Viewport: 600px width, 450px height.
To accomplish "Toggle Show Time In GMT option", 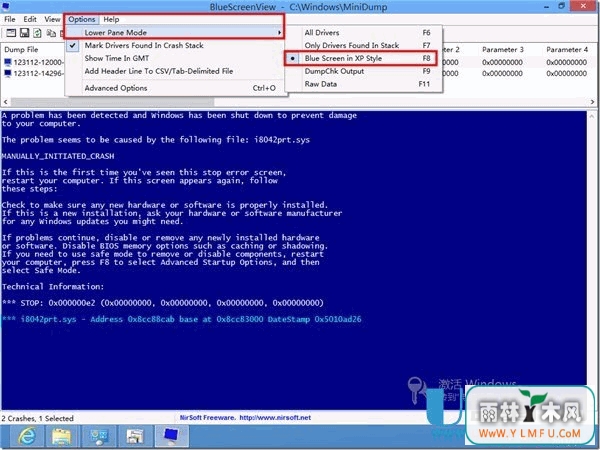I will 176,58.
